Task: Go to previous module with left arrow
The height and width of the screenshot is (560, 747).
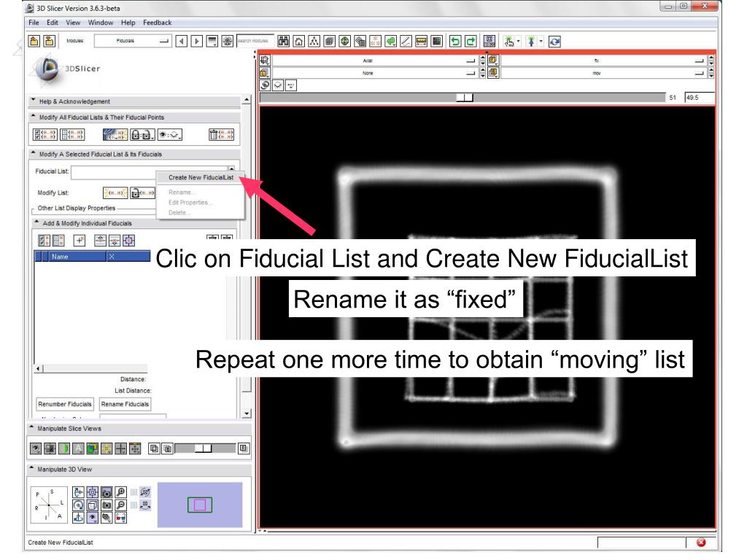Action: pos(182,42)
